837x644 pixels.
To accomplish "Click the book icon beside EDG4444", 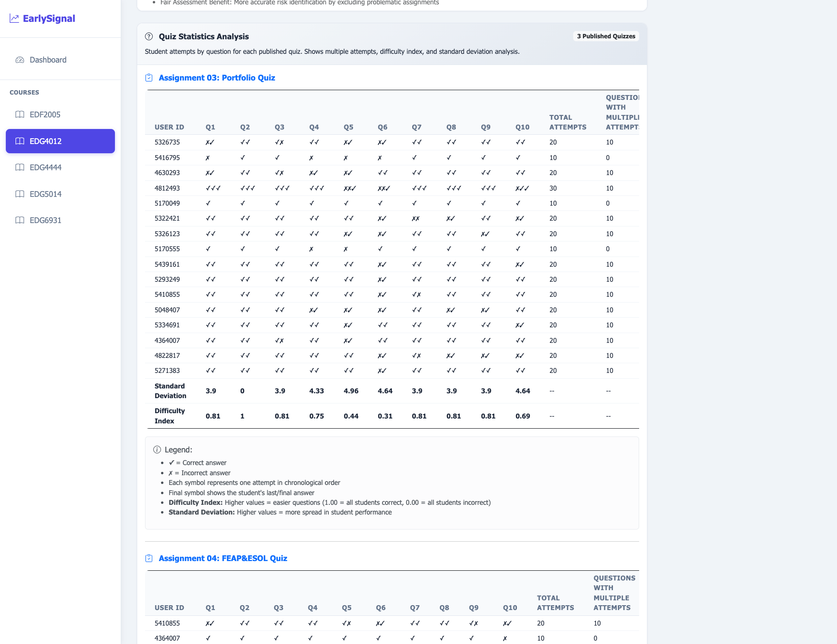I will pos(20,167).
